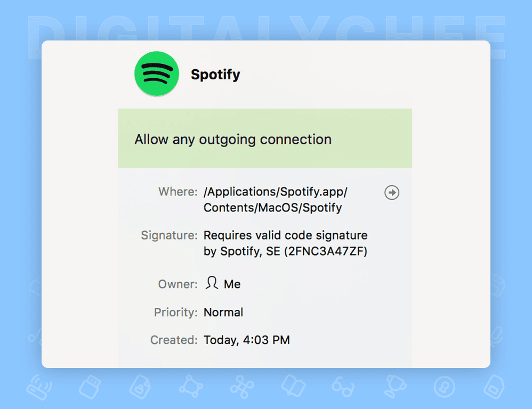Click the Owner person silhouette icon
The height and width of the screenshot is (409, 532).
212,283
